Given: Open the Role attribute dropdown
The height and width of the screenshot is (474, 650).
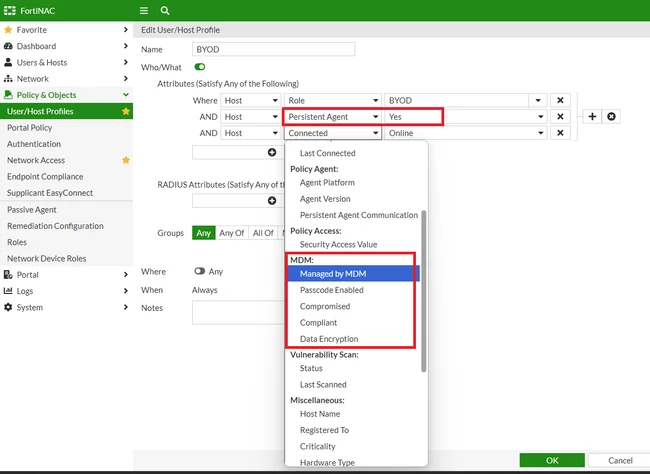Looking at the screenshot, I should tap(332, 100).
